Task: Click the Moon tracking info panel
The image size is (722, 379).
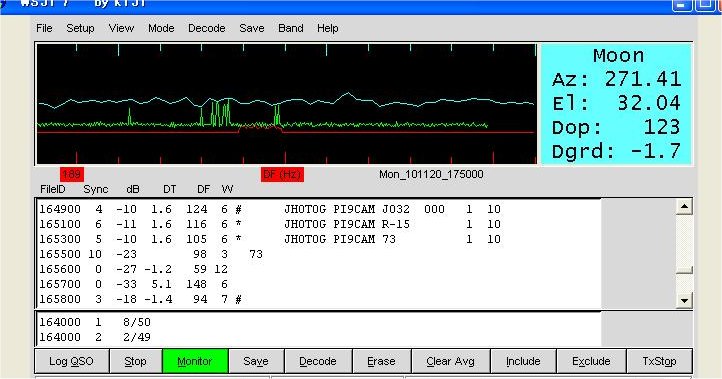Action: (x=617, y=104)
